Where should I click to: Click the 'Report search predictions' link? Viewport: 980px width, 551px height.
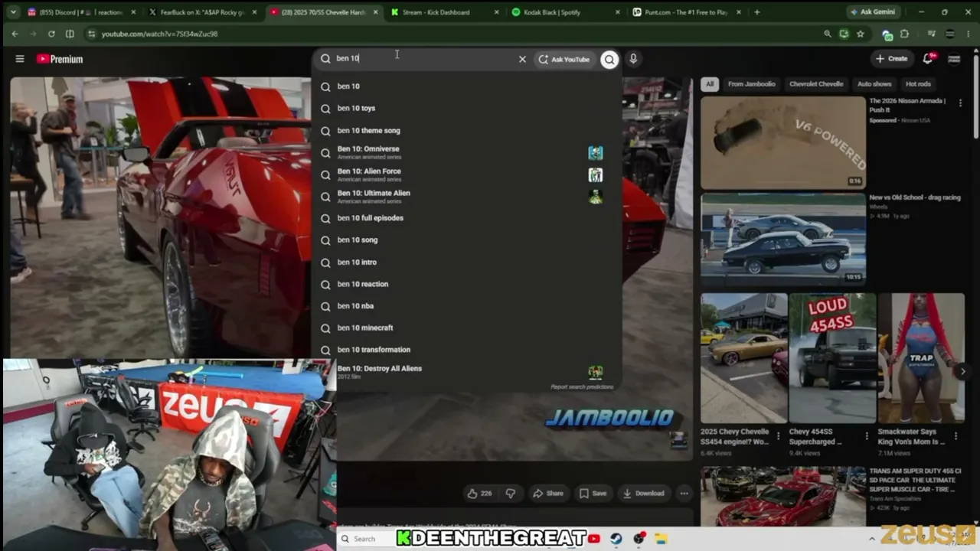[582, 387]
